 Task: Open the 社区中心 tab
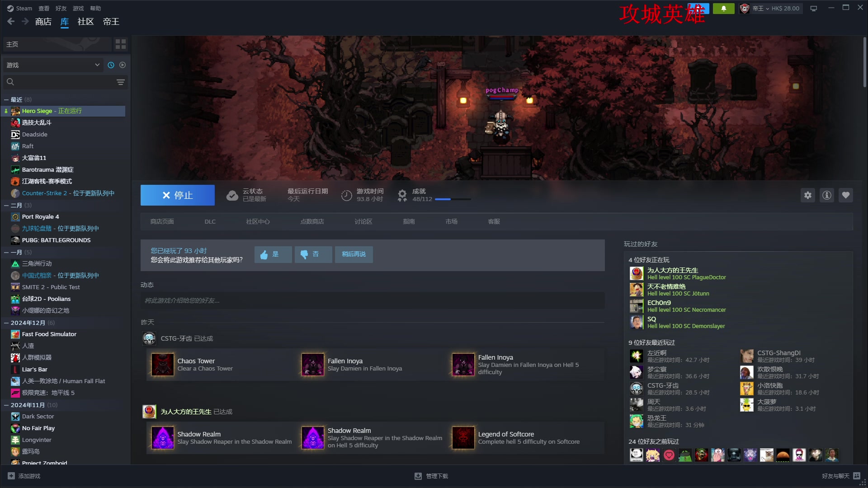(x=258, y=221)
